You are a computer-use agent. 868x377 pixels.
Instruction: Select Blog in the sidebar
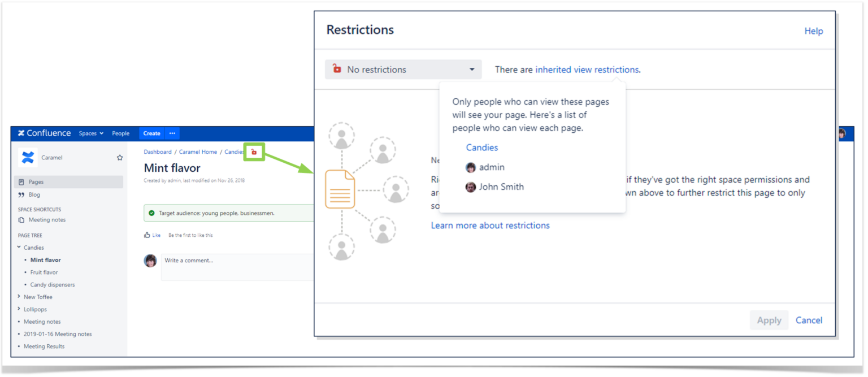[34, 194]
